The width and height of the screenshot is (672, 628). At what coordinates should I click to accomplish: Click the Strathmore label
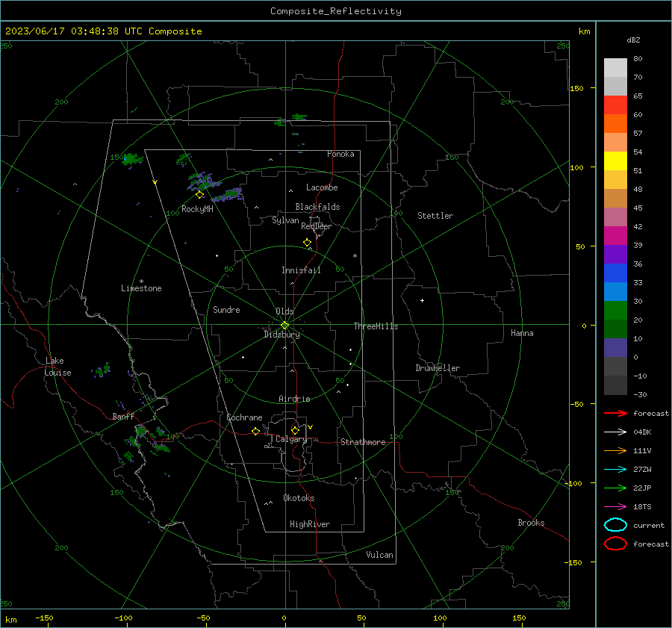363,442
